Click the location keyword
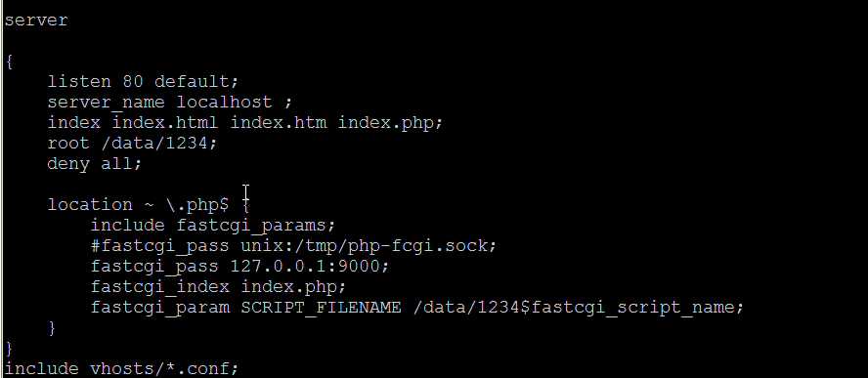This screenshot has height=378, width=868. 90,205
